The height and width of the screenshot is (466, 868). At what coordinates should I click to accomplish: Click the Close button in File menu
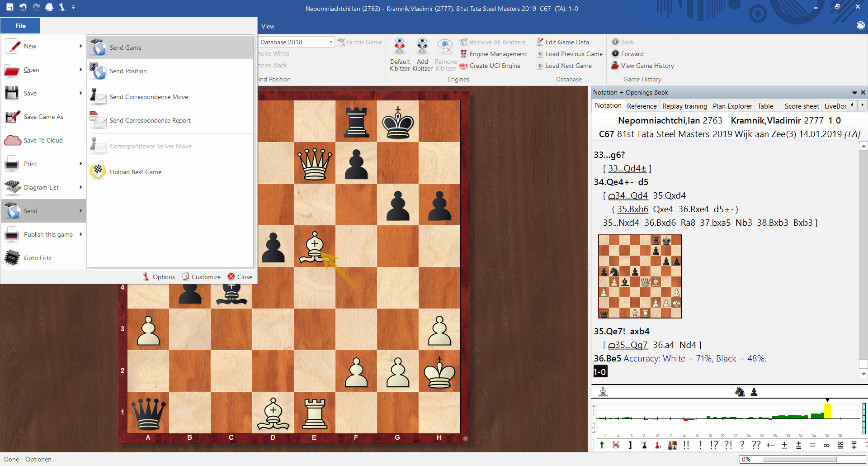(x=240, y=277)
